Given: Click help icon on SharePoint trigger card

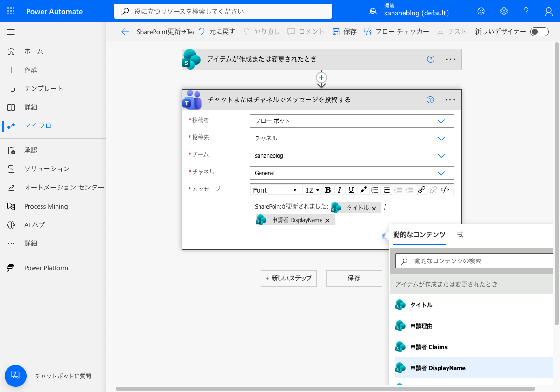Looking at the screenshot, I should 431,59.
